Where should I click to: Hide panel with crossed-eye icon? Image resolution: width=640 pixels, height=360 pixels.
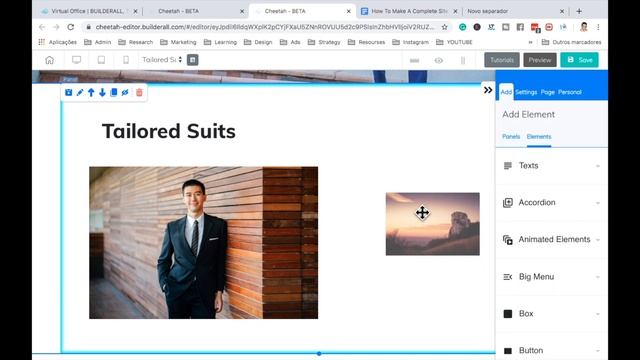click(125, 93)
